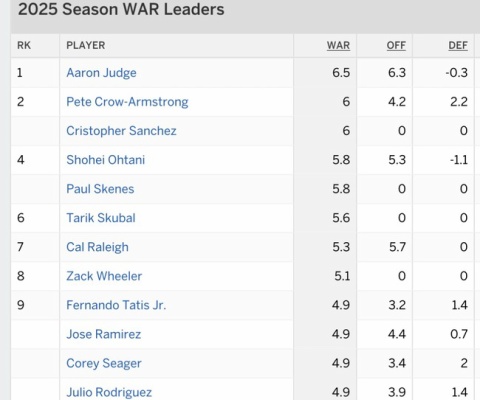Open Aaron Judge player link
The image size is (480, 400).
(101, 73)
